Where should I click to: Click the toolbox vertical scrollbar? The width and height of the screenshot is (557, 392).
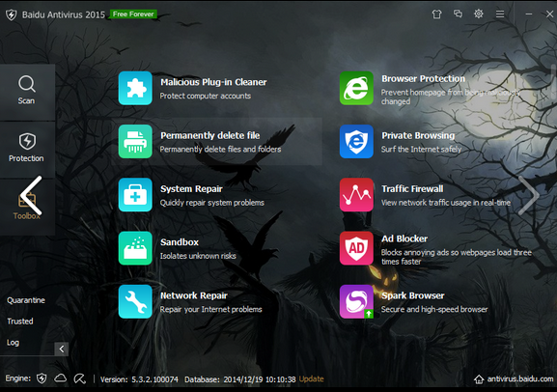pyautogui.click(x=553, y=82)
